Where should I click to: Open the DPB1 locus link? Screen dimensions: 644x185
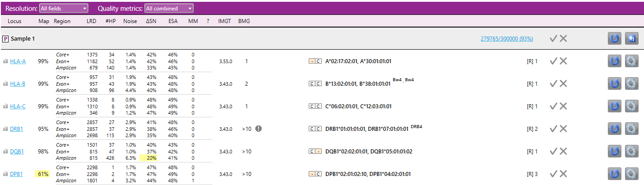(16, 174)
